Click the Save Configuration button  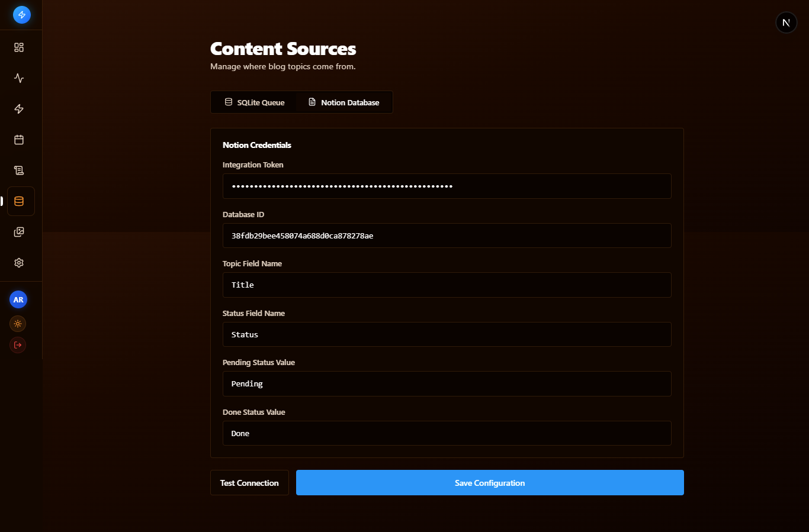490,483
